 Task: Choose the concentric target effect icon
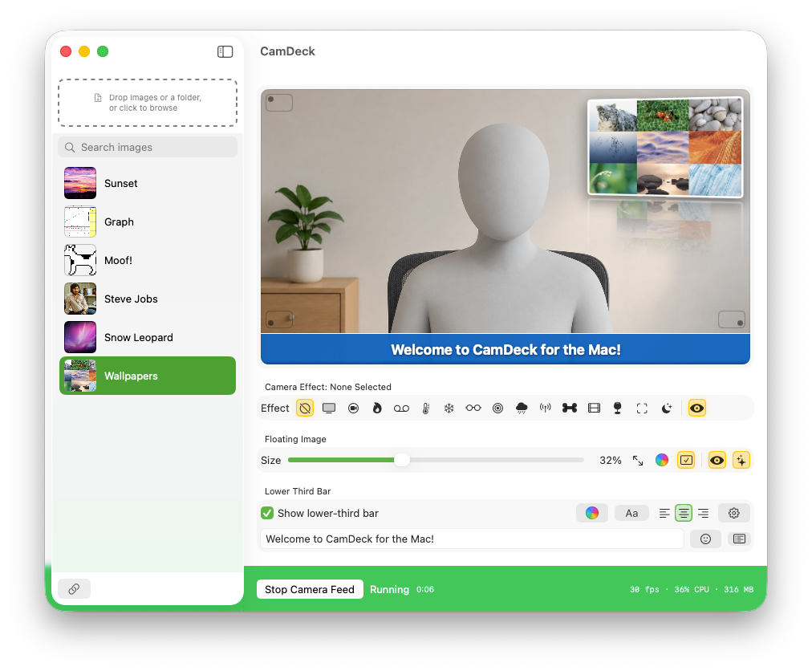tap(497, 409)
